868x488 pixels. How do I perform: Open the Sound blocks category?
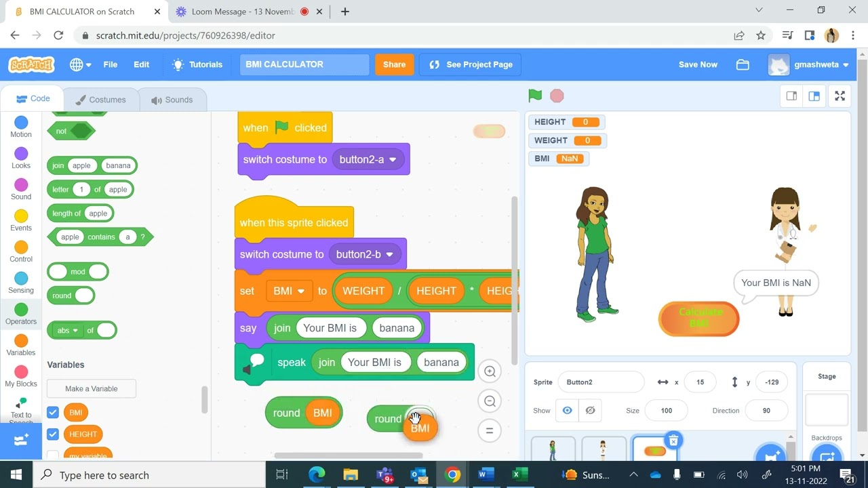click(x=21, y=189)
